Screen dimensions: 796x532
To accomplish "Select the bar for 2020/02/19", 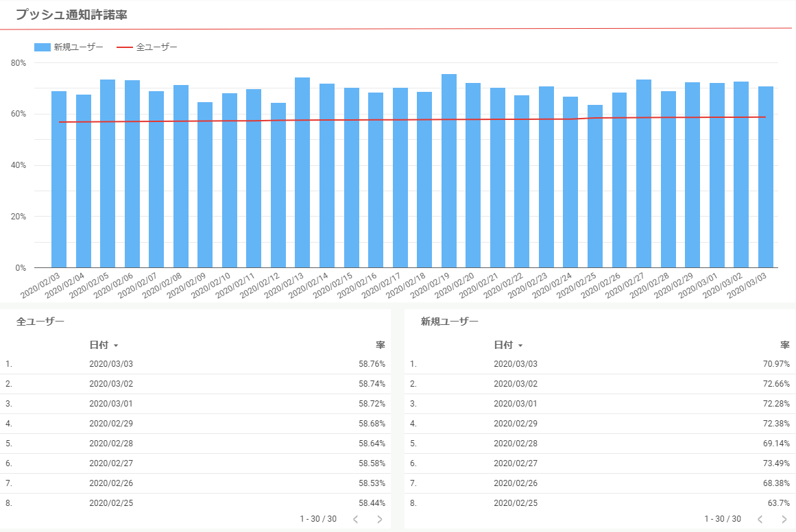I will point(449,171).
